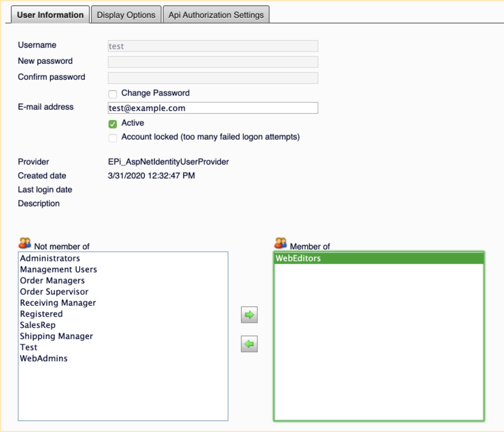Screen dimensions: 504x432
Task: Disable the Active checkbox
Action: (x=113, y=123)
